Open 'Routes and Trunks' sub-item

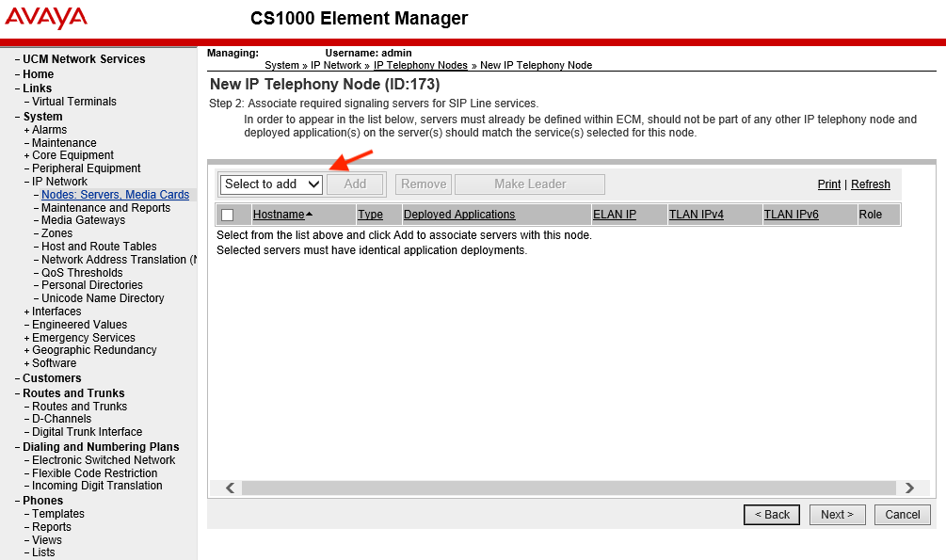tap(80, 407)
